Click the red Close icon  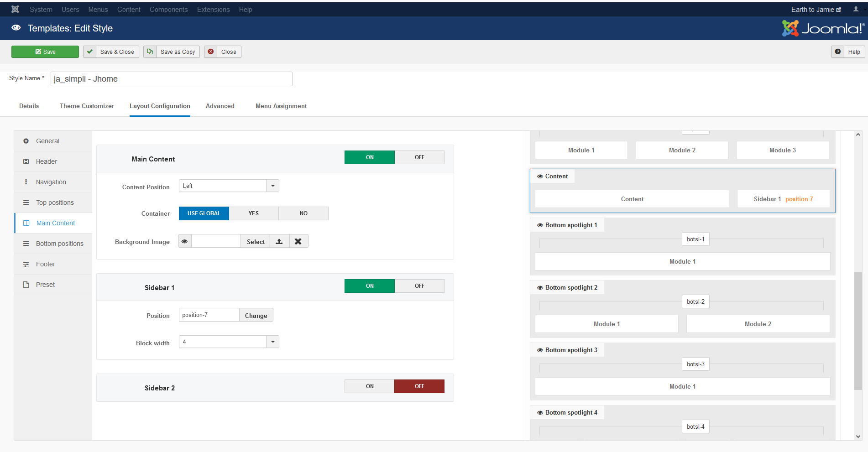(211, 52)
